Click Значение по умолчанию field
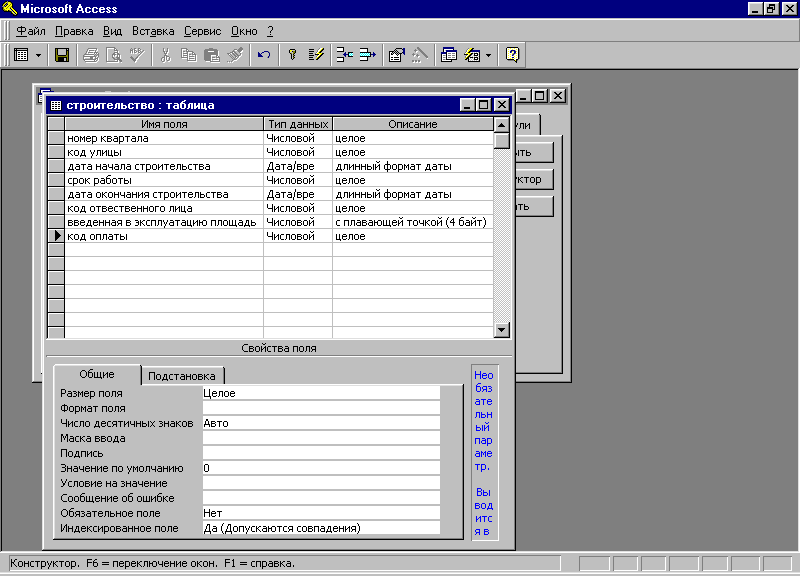Screen dimensions: 800x576 pyautogui.click(x=321, y=468)
